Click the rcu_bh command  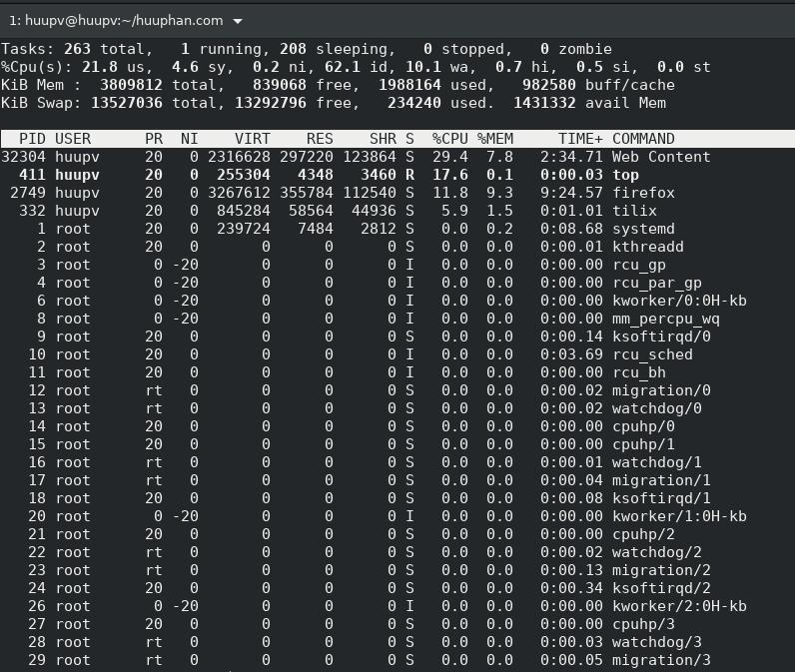point(639,373)
